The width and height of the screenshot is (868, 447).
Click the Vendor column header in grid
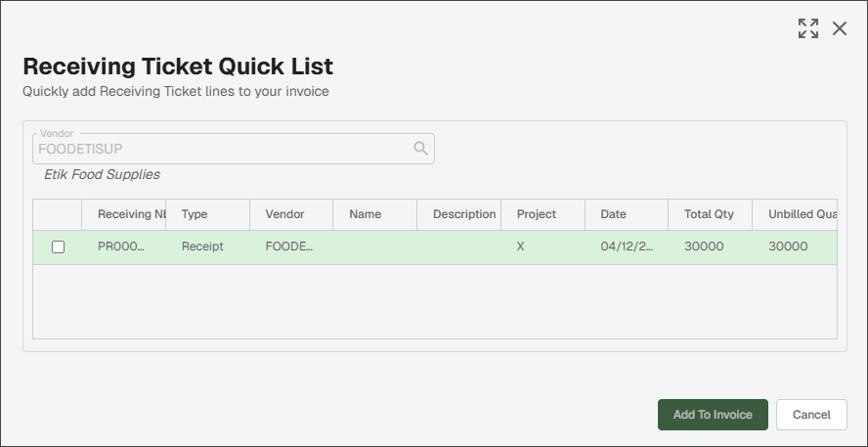(291, 214)
